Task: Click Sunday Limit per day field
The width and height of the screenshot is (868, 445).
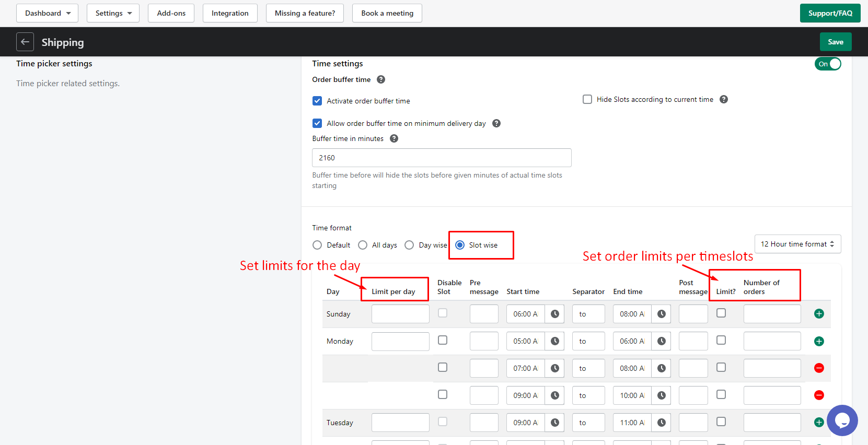Action: (400, 314)
